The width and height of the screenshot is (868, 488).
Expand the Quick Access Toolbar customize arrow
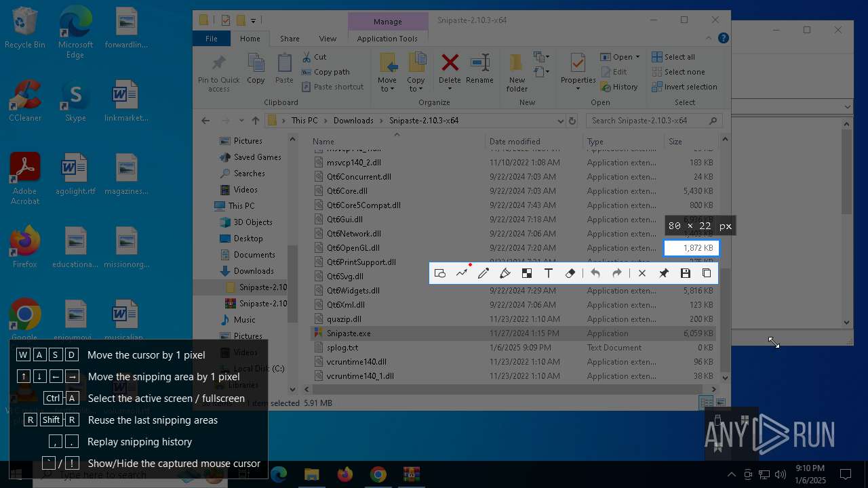point(254,20)
